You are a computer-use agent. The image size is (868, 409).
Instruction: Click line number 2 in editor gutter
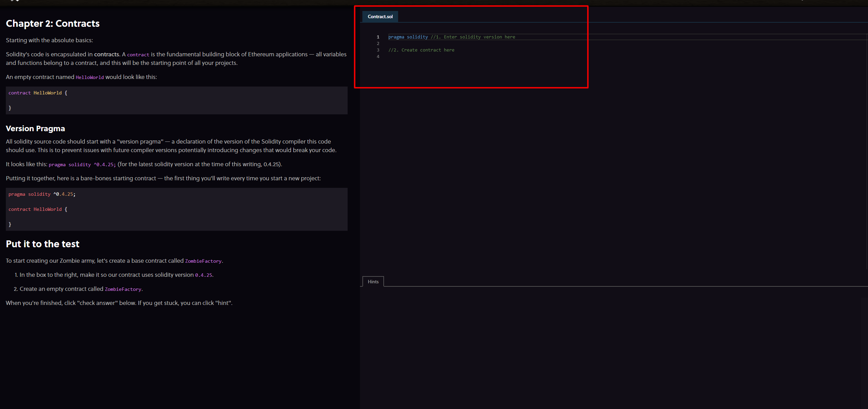(x=378, y=44)
